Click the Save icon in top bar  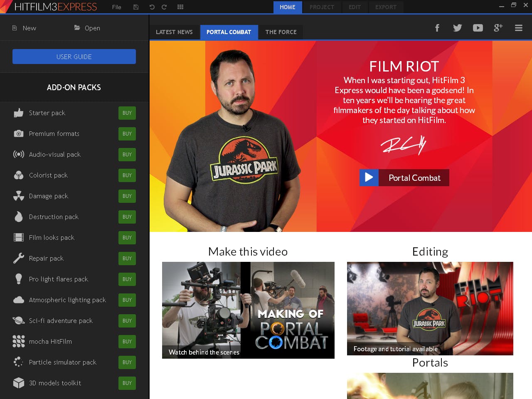coord(136,7)
